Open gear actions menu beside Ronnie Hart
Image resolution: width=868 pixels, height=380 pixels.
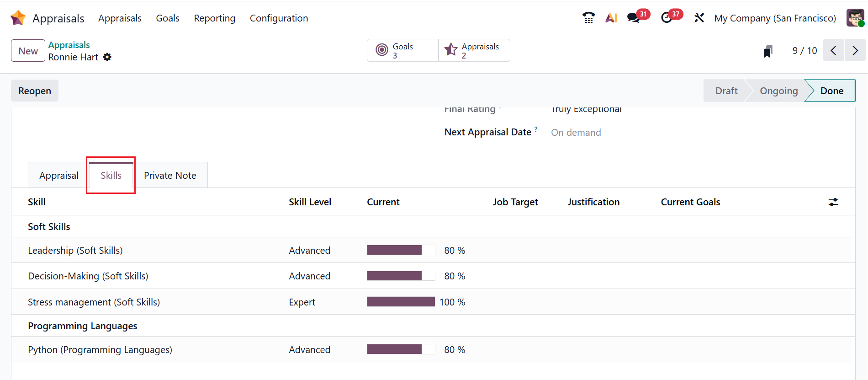[x=107, y=57]
